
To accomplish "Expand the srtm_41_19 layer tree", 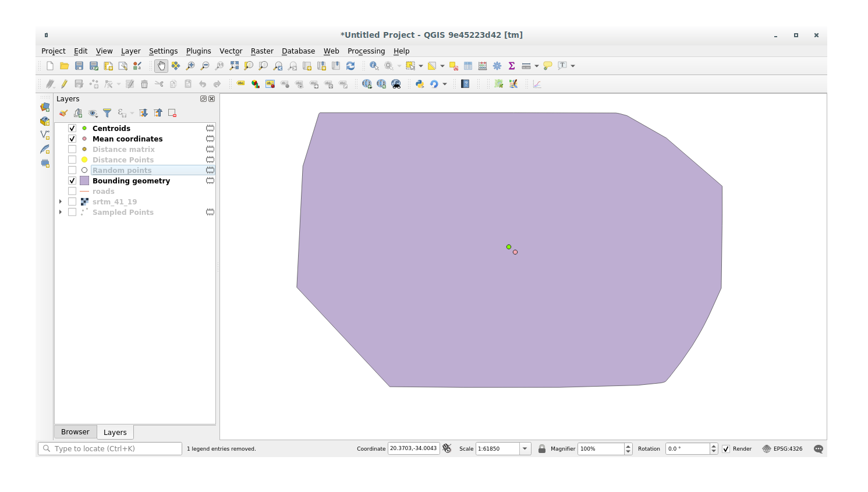I will (61, 201).
